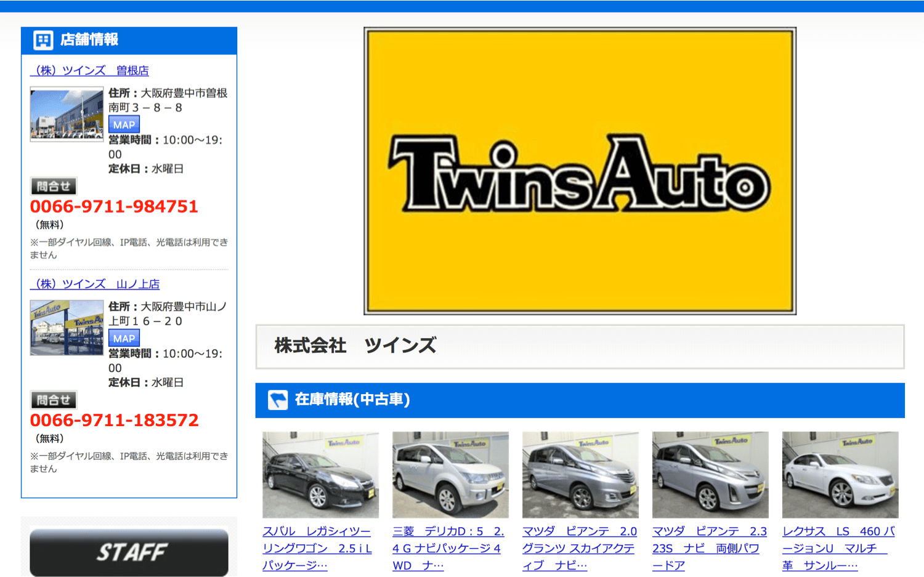Viewport: 924px width, 577px height.
Task: Click the store info building icon
Action: [43, 41]
